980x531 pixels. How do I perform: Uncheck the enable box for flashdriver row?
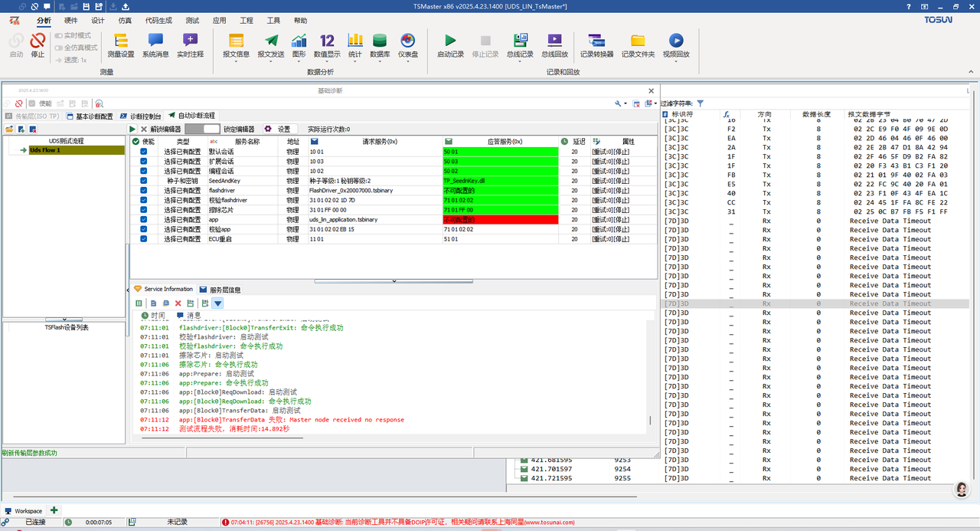[143, 190]
